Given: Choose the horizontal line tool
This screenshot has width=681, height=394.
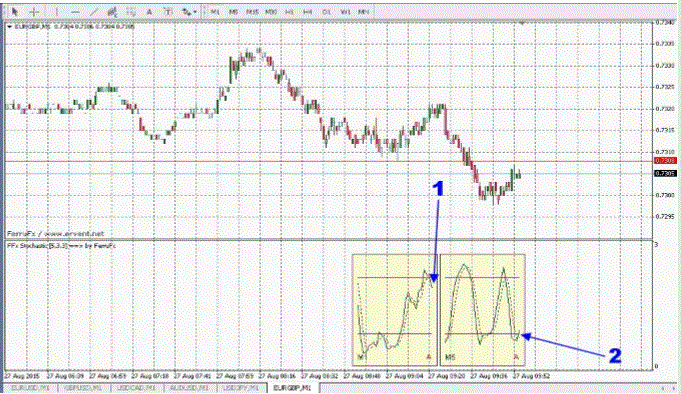Looking at the screenshot, I should [x=75, y=12].
